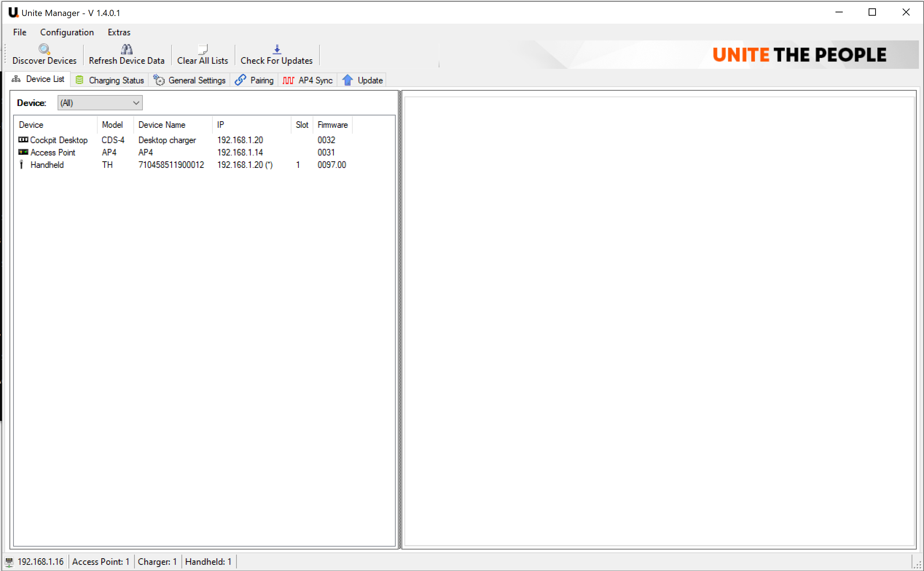This screenshot has width=924, height=571.
Task: Sort by the Device Name column header
Action: (162, 125)
